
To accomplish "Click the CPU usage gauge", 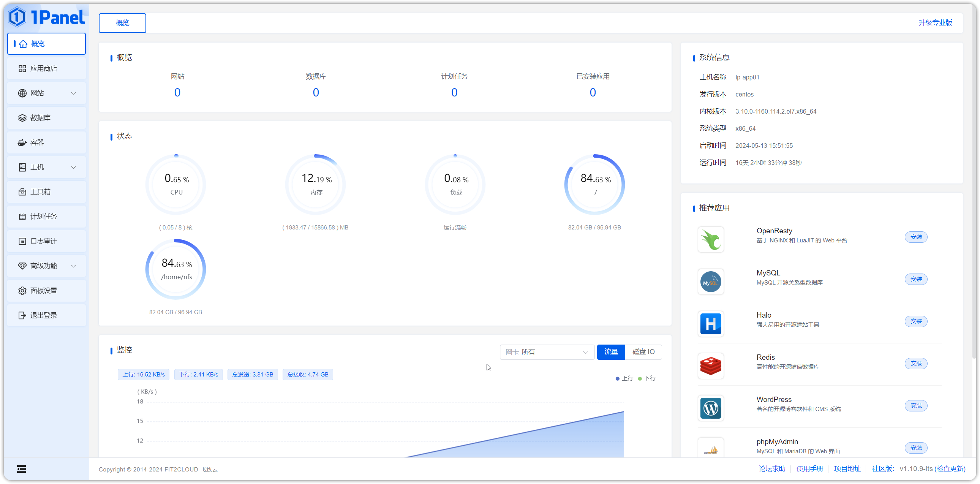I will (176, 185).
